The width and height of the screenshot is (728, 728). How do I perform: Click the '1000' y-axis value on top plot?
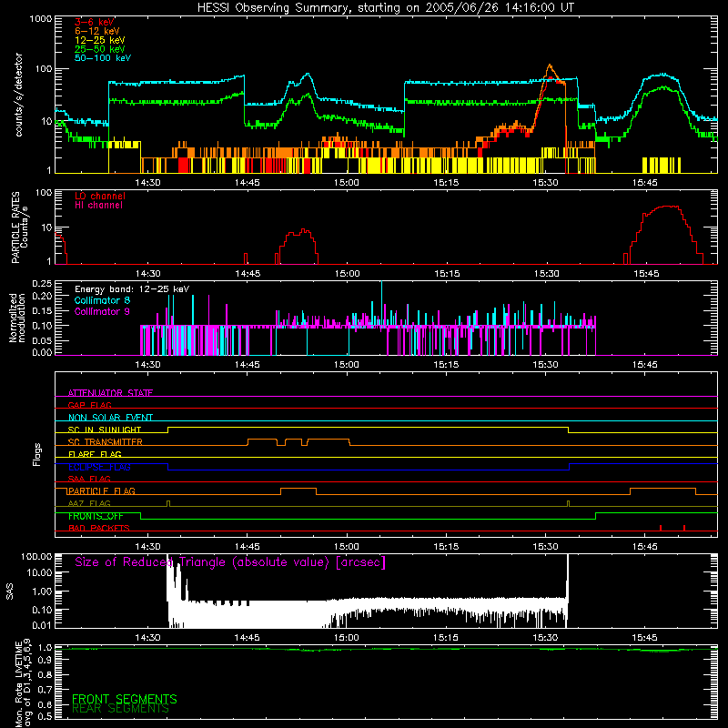coord(41,19)
